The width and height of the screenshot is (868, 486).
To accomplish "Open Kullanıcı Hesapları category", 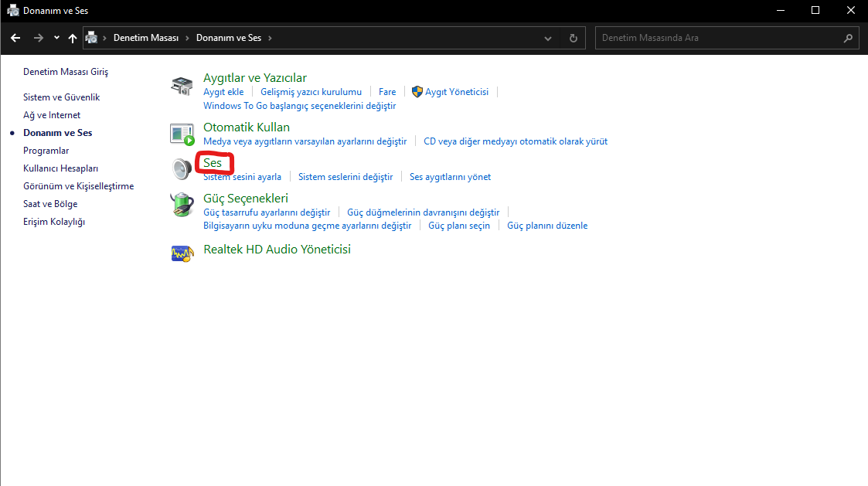I will tap(60, 168).
